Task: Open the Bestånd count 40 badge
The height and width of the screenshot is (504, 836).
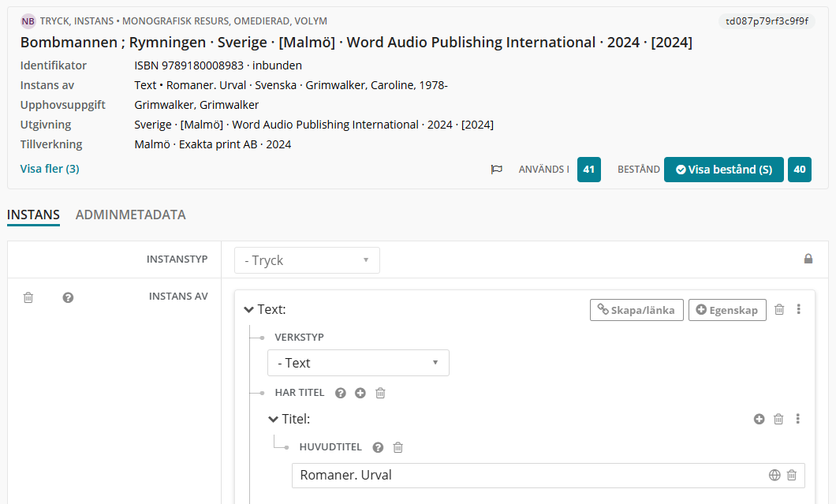Action: pos(799,170)
